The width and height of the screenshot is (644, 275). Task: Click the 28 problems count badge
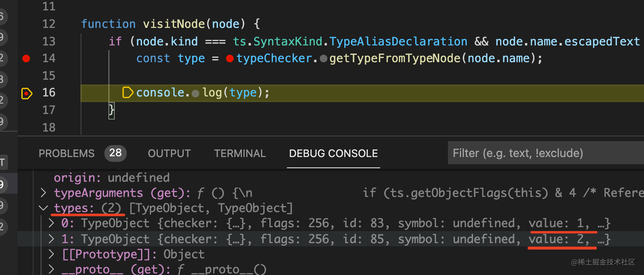(x=116, y=153)
